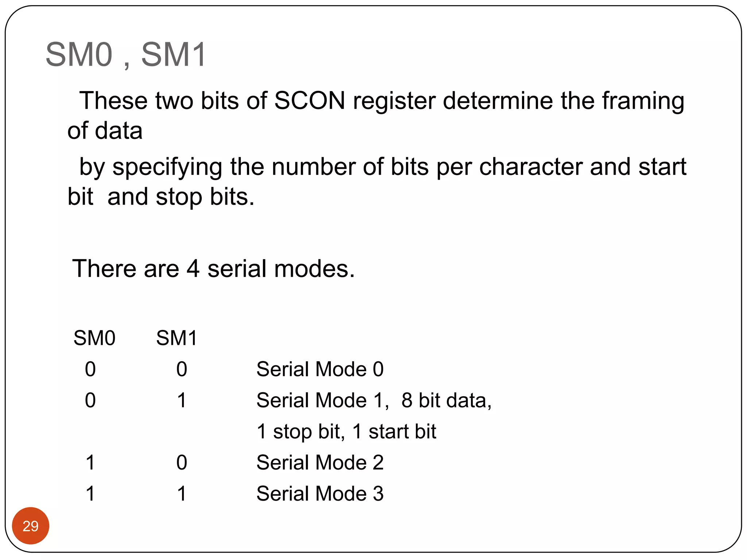The image size is (747, 560).
Task: Click the slide title SM0 , SM1
Action: pos(126,55)
